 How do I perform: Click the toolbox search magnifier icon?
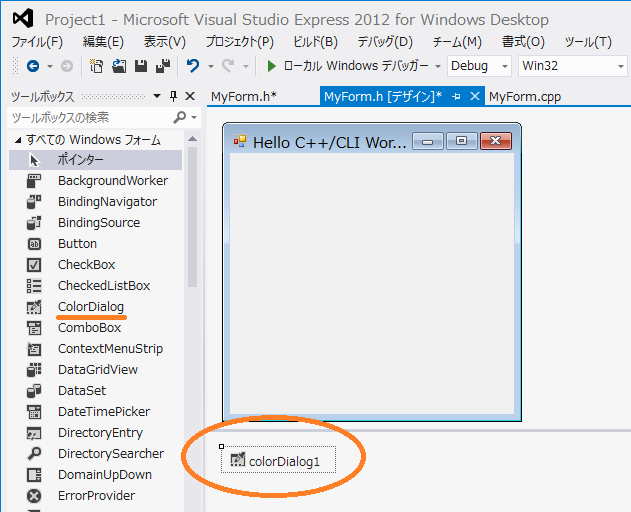(x=179, y=117)
